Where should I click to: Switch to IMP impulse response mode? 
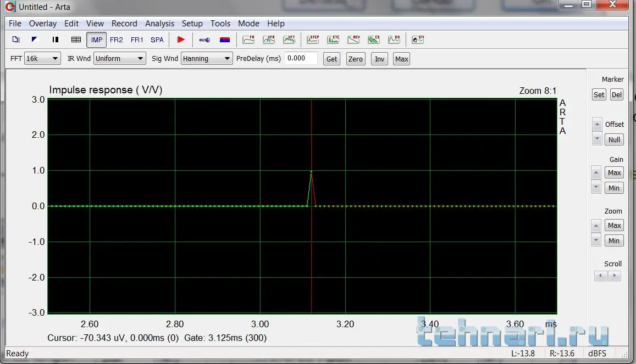point(97,40)
